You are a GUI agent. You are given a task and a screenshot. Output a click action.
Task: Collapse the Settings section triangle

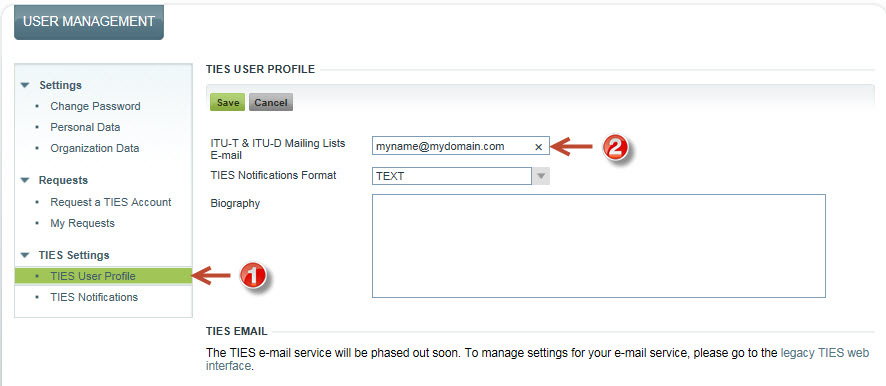click(24, 85)
